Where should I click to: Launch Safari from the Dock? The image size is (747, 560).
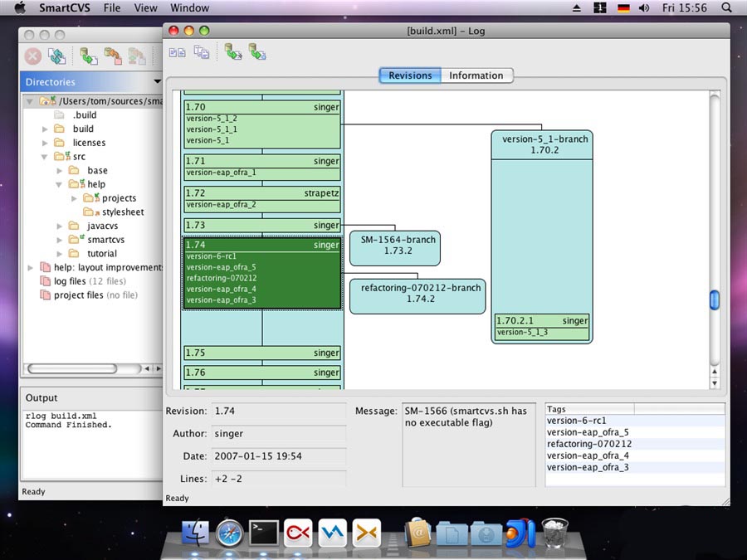click(x=229, y=533)
